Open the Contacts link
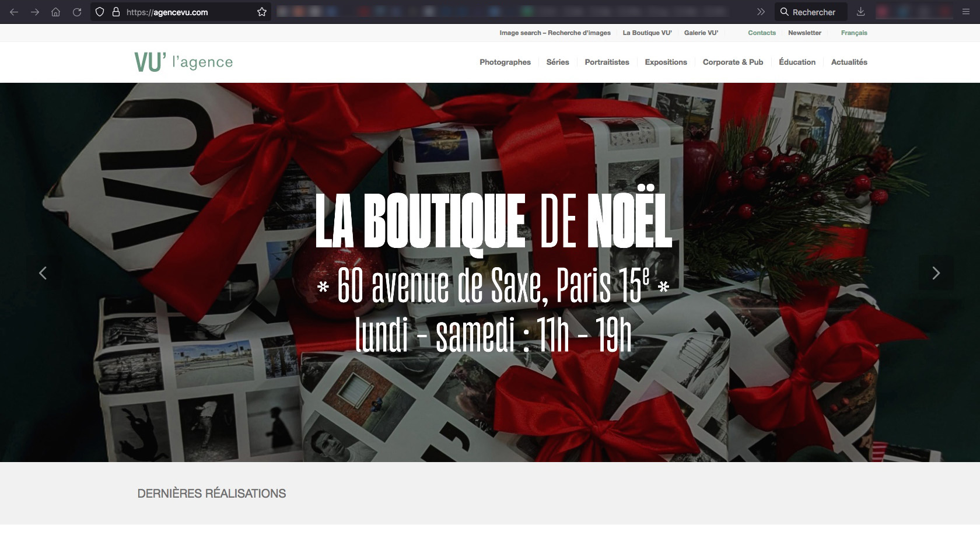Viewport: 980px width, 549px height. (761, 33)
